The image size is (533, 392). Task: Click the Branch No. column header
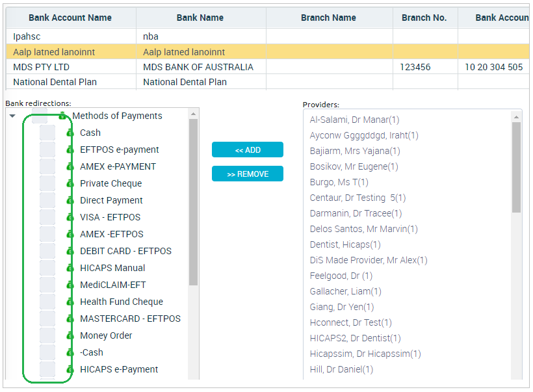click(x=425, y=18)
